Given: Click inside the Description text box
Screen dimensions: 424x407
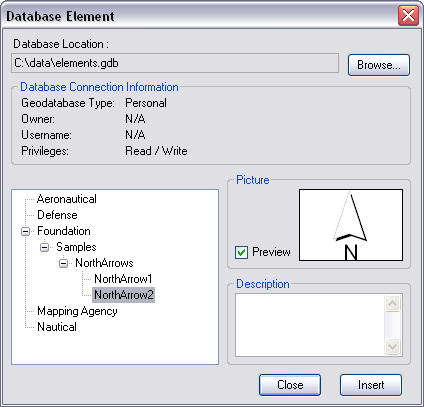Looking at the screenshot, I should tap(310, 325).
